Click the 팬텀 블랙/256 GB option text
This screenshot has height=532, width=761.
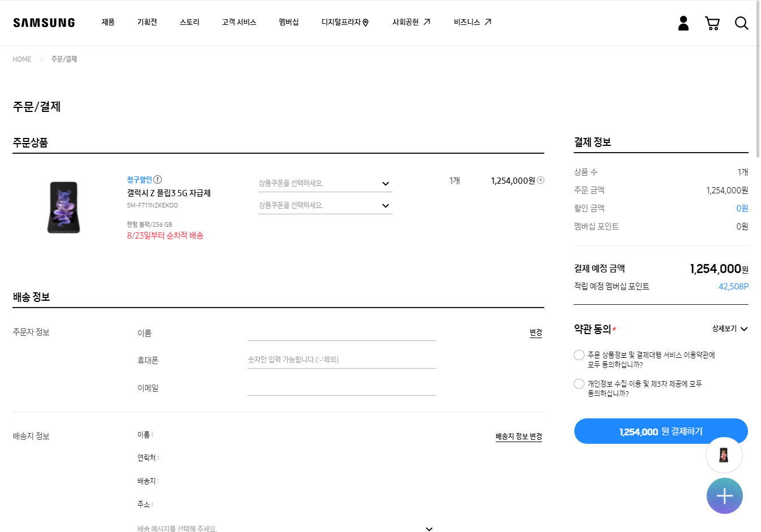click(149, 224)
